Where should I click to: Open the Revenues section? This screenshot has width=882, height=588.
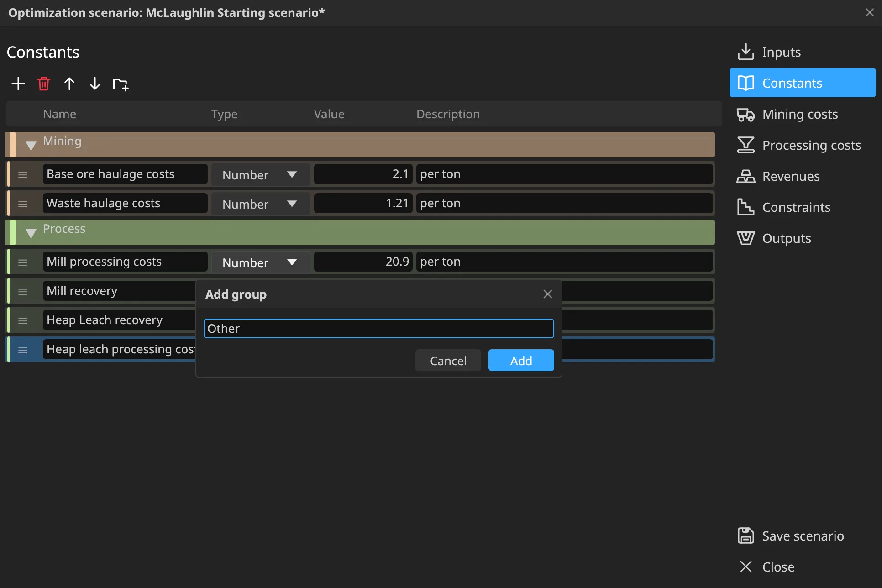pos(803,176)
